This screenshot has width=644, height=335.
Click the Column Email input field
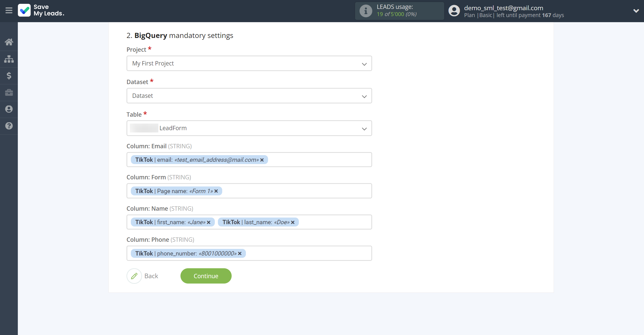[249, 159]
